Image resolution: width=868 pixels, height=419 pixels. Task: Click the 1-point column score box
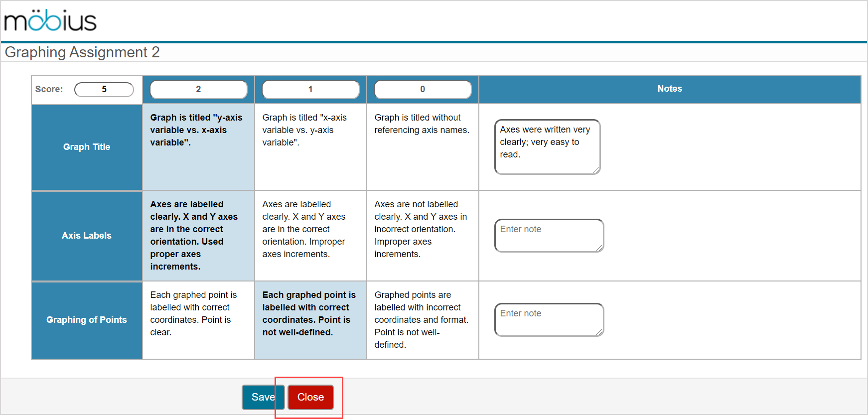(x=310, y=89)
